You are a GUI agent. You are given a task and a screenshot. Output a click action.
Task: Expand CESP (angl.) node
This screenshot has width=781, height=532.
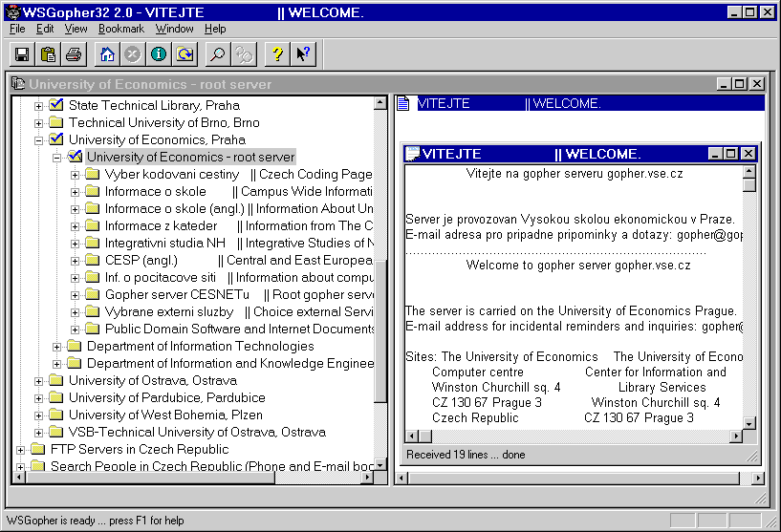coord(75,262)
